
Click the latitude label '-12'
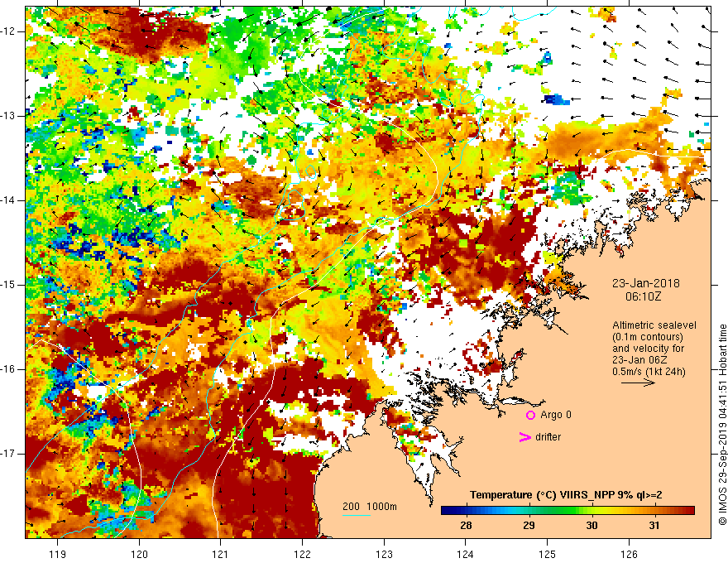9,31
